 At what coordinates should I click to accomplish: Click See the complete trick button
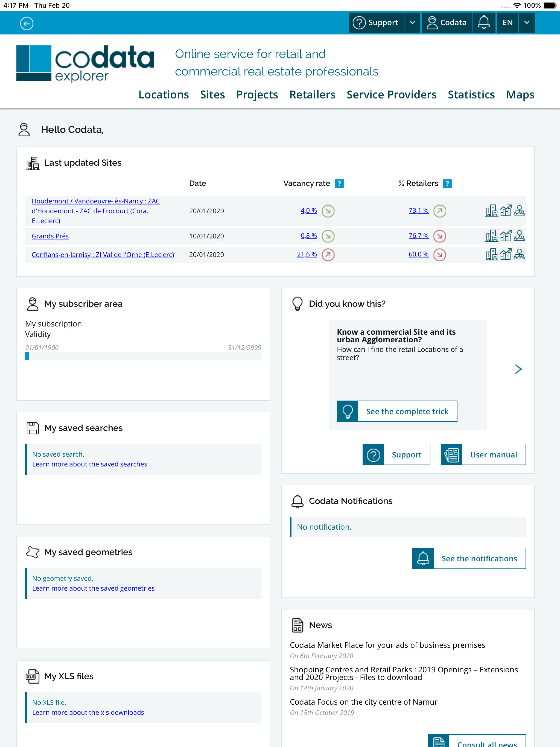[x=397, y=411]
